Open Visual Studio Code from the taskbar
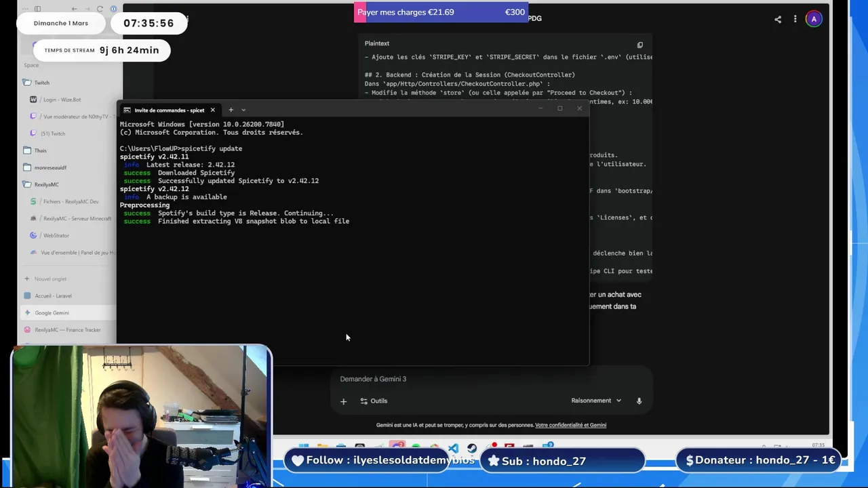Screen dimensions: 868x488 click(453, 448)
